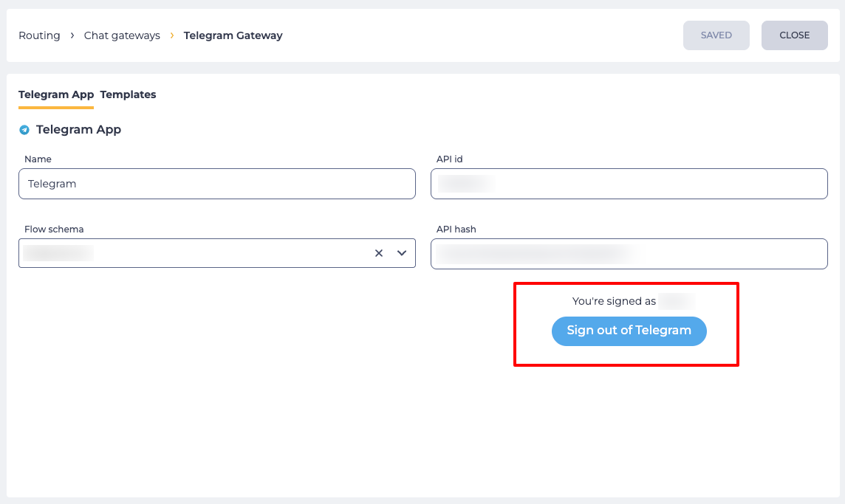Open the Flow schema combo box

coord(217,253)
